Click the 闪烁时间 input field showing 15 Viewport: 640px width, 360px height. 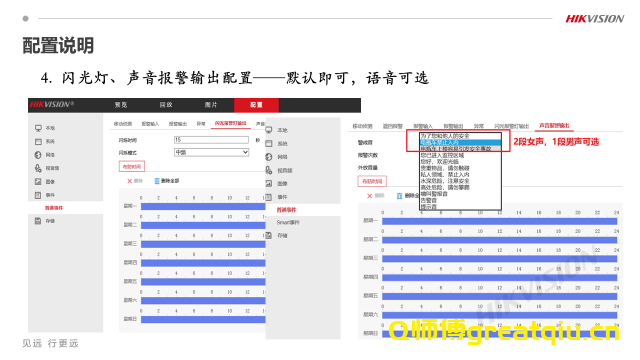click(x=211, y=140)
